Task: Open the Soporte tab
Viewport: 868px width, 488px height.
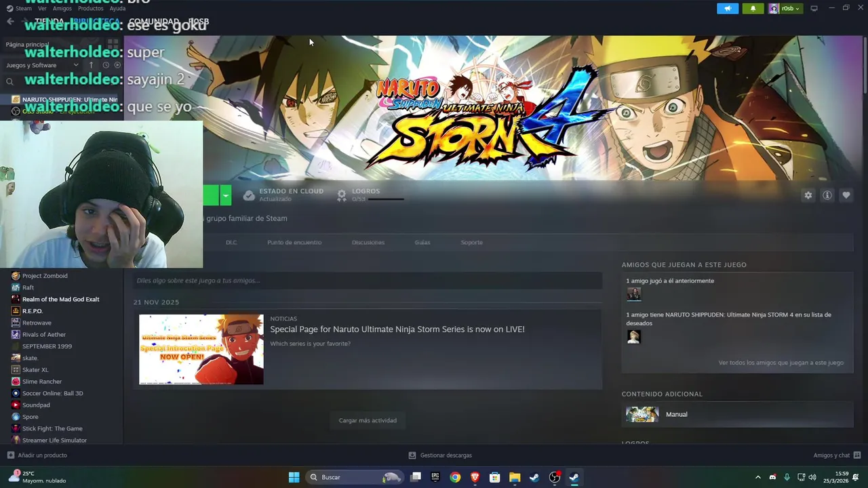Action: (472, 242)
